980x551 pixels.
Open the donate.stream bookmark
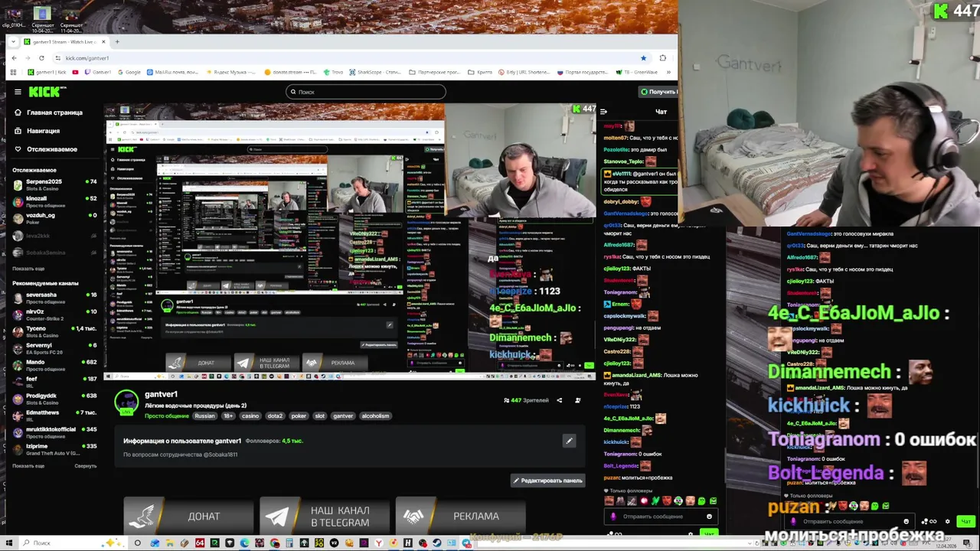click(291, 72)
